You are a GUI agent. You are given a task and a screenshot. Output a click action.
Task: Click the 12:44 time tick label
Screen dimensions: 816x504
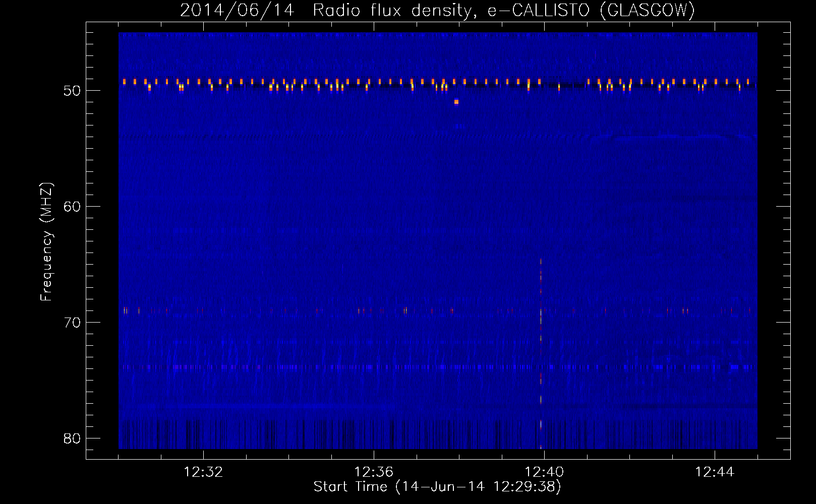click(715, 472)
